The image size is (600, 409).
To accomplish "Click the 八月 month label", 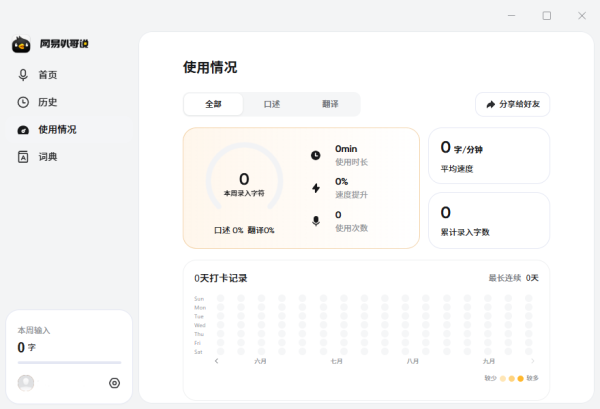I will [x=412, y=361].
